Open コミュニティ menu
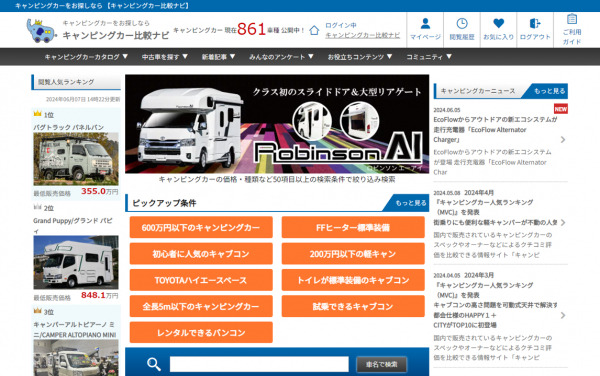Viewport: 600px width, 376px height. click(x=429, y=57)
